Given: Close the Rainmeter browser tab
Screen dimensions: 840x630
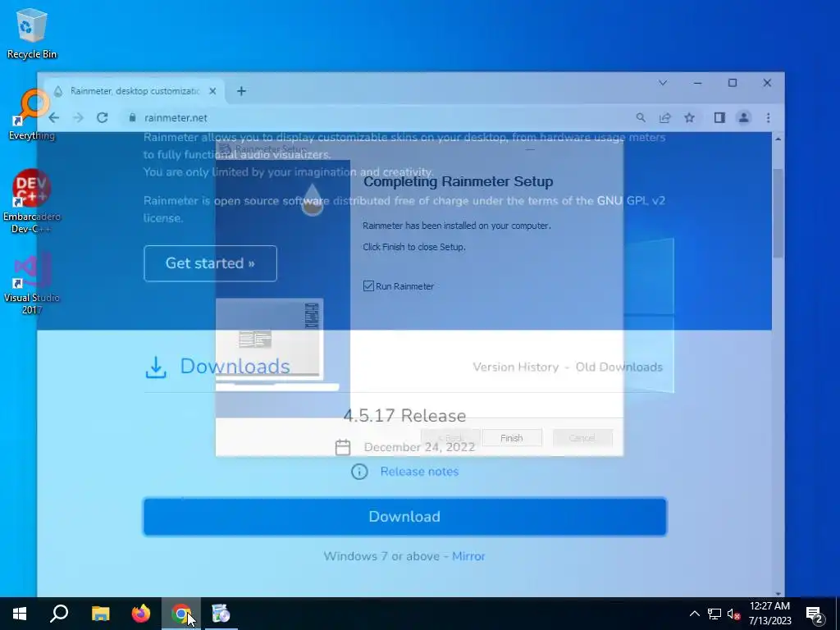Looking at the screenshot, I should pyautogui.click(x=212, y=91).
